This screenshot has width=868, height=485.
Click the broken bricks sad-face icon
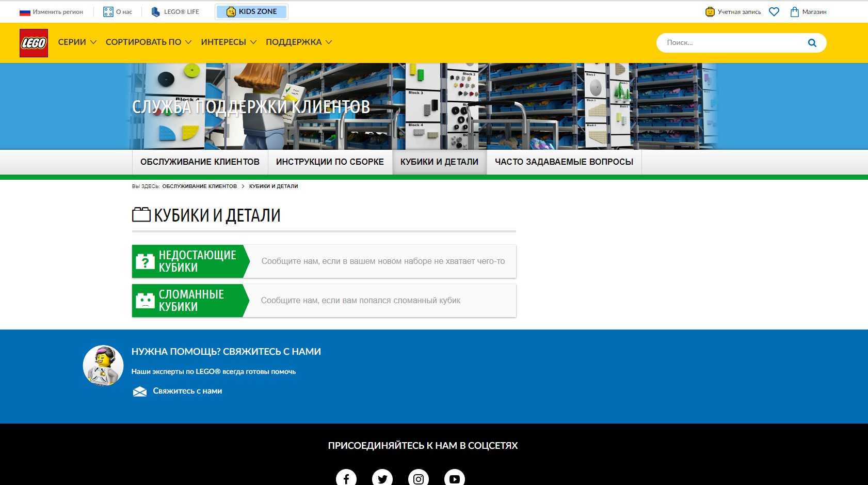coord(145,301)
